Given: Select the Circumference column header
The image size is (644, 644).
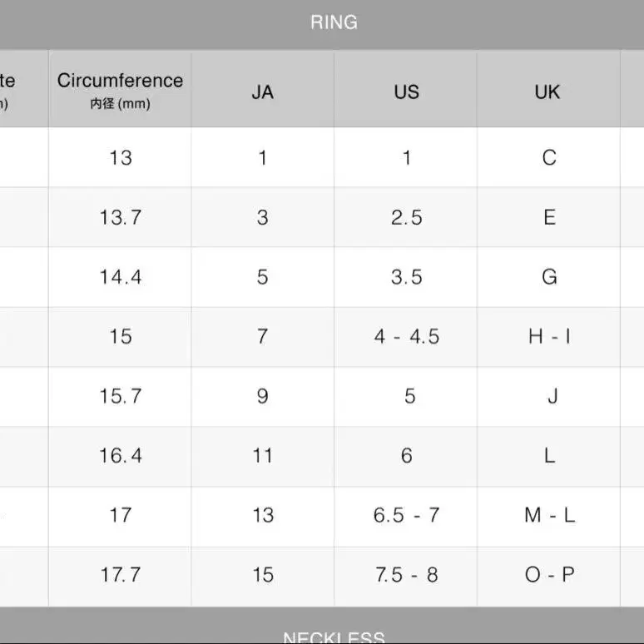Looking at the screenshot, I should [x=120, y=89].
